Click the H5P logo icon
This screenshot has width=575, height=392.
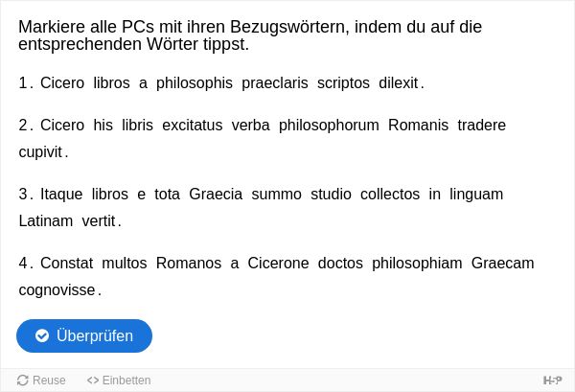click(552, 380)
